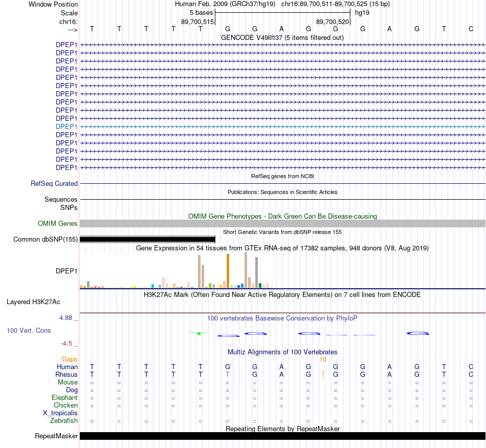486x448 pixels.
Task: Open the H3K27Ac Mark ENCODE track title
Action: point(282,295)
